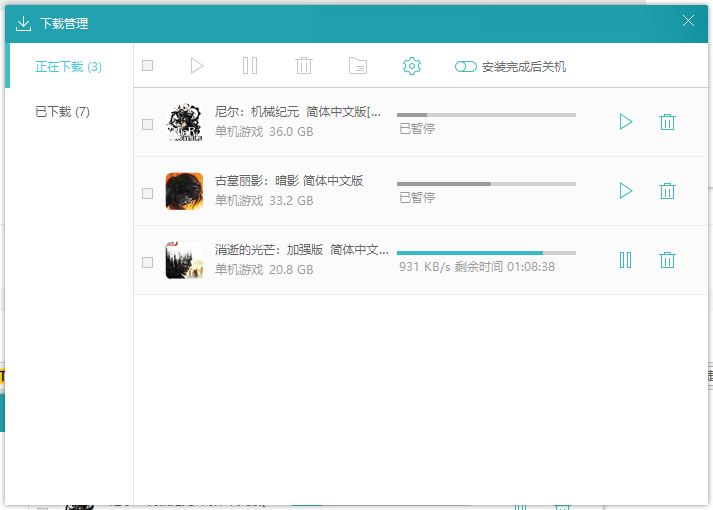The width and height of the screenshot is (713, 510).
Task: Delete the 消逝的光芒 download
Action: [667, 260]
